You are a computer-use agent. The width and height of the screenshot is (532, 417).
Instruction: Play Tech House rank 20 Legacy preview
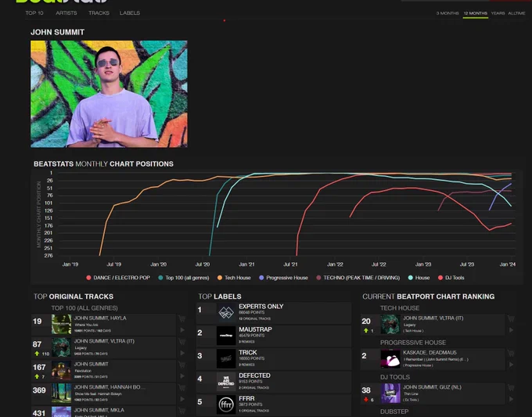tap(512, 330)
